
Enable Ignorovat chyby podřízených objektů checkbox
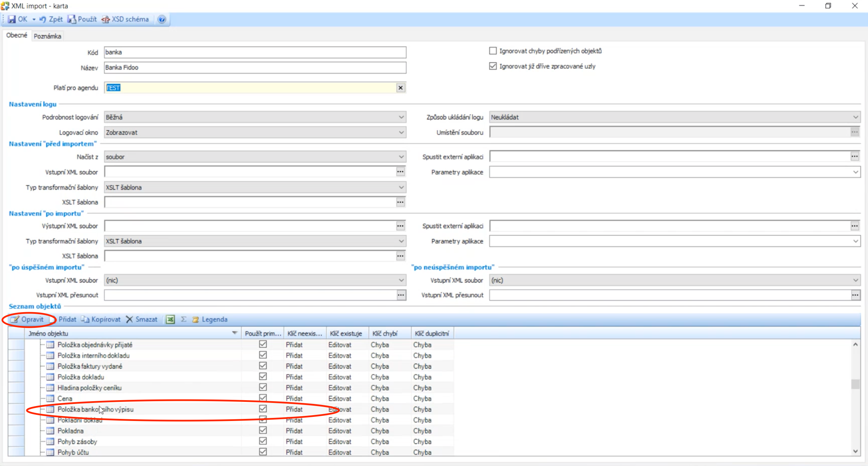[x=493, y=51]
